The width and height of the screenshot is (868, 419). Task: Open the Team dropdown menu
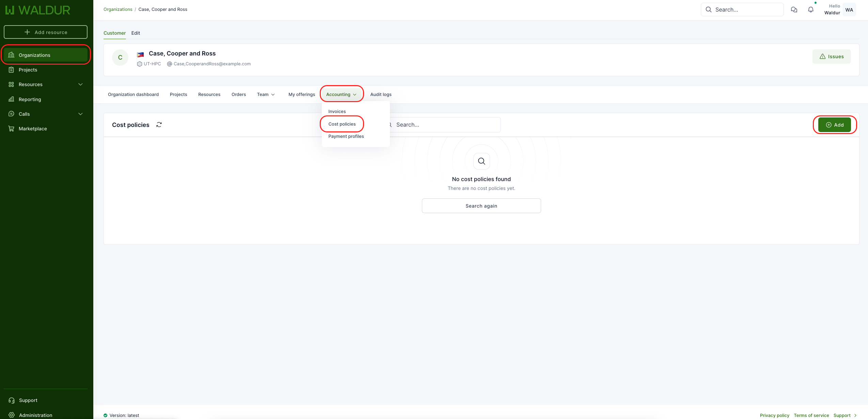[266, 94]
